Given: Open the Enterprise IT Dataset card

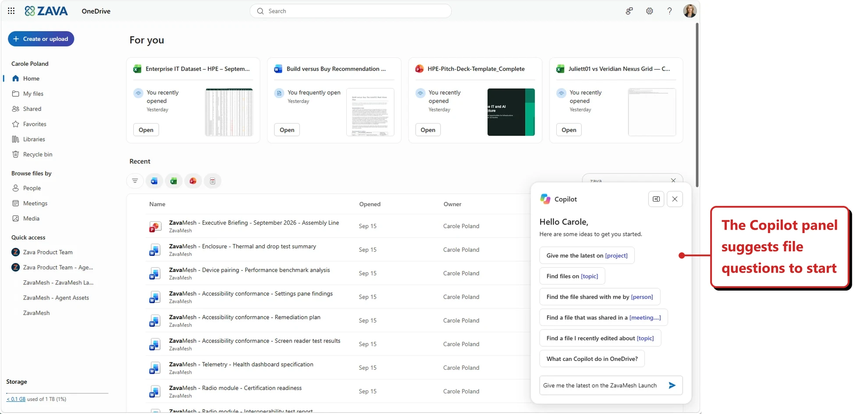Looking at the screenshot, I should (146, 130).
